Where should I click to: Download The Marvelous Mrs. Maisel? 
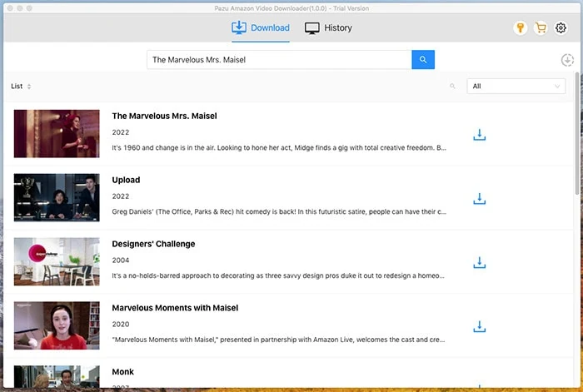pyautogui.click(x=479, y=135)
